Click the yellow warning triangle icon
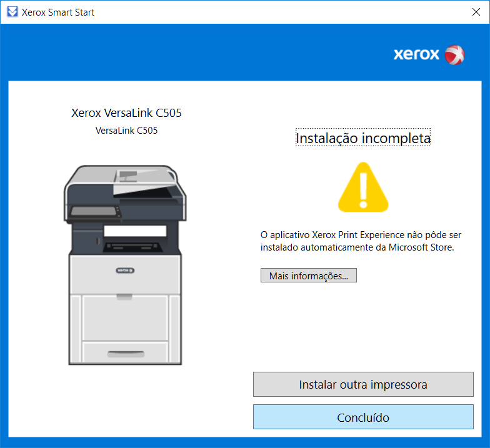490x448 pixels. point(363,187)
